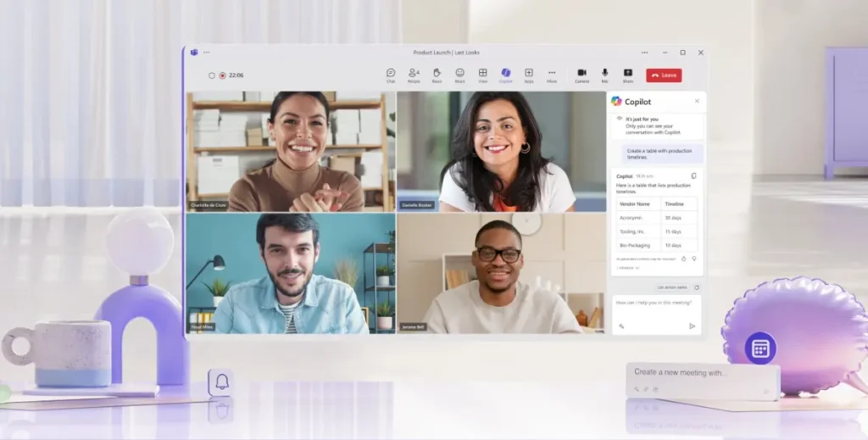Start sharing with the Share button
This screenshot has height=440, width=868.
click(x=628, y=75)
